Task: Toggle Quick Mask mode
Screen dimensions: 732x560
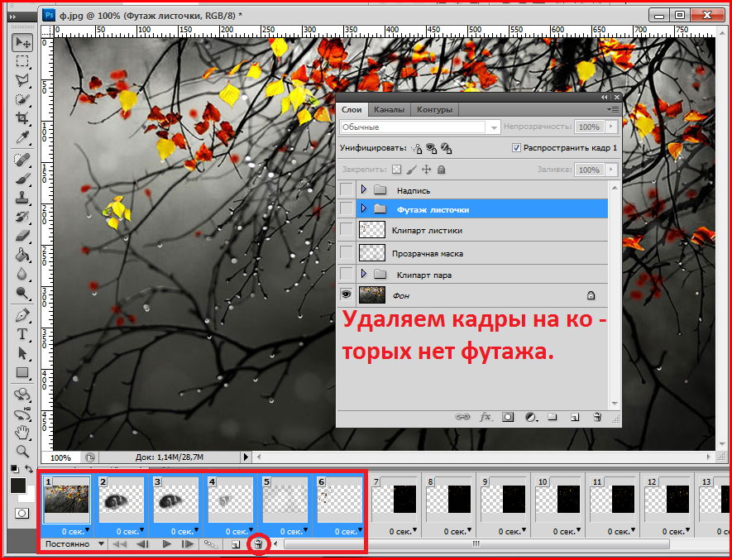Action: click(22, 514)
